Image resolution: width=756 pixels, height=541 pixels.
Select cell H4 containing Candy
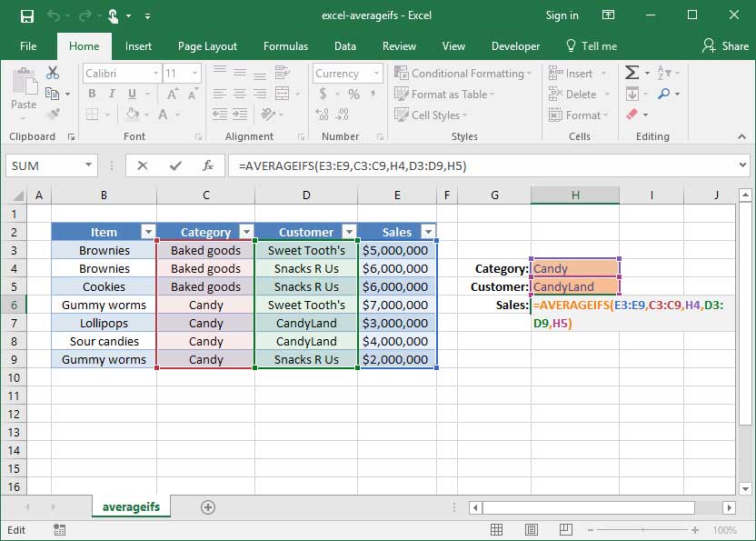pyautogui.click(x=575, y=268)
